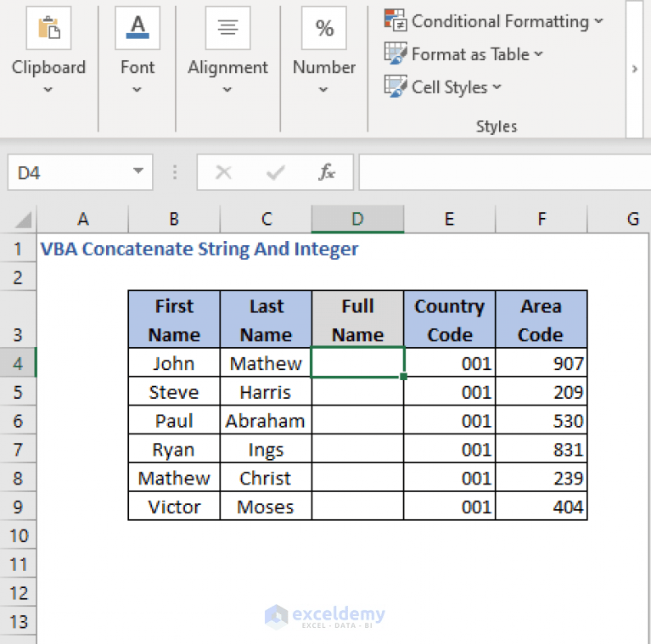The width and height of the screenshot is (651, 644).
Task: Select column E header
Action: point(450,219)
